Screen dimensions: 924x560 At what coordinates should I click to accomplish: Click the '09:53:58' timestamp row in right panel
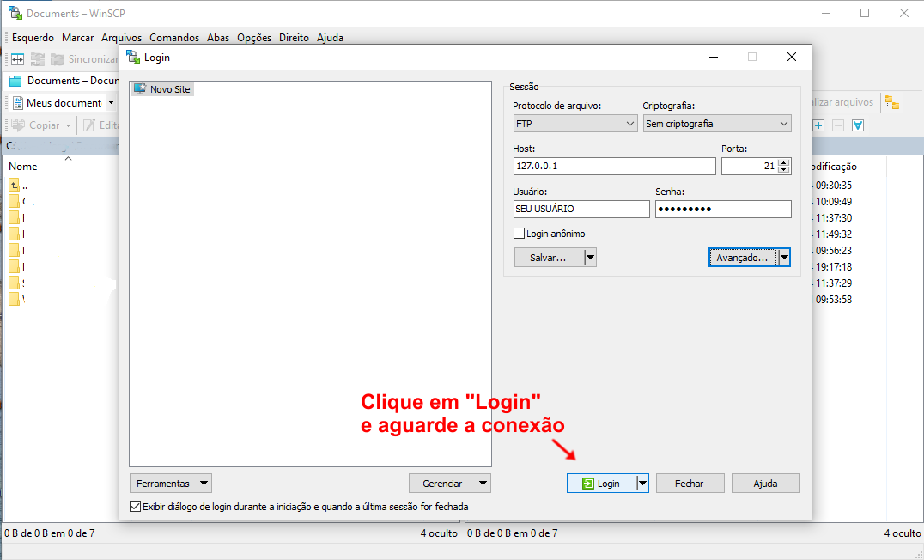click(x=833, y=300)
